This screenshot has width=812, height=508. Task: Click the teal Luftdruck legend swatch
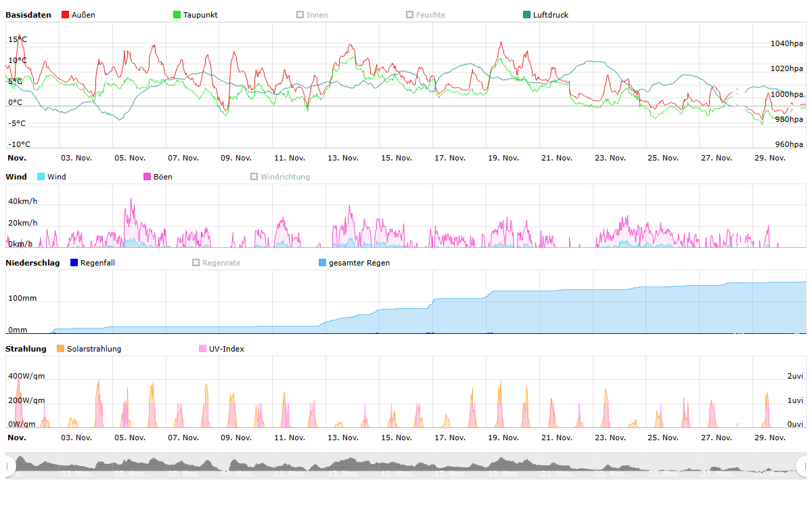527,15
